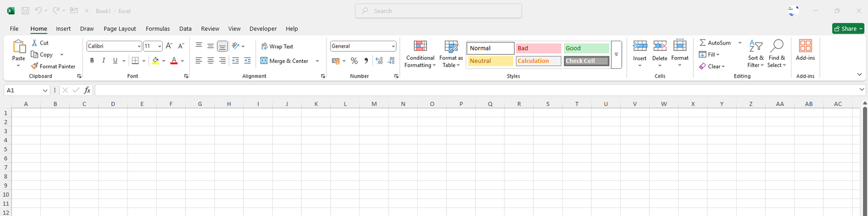868x216 pixels.
Task: Open Find & Select magnifier
Action: (x=776, y=54)
